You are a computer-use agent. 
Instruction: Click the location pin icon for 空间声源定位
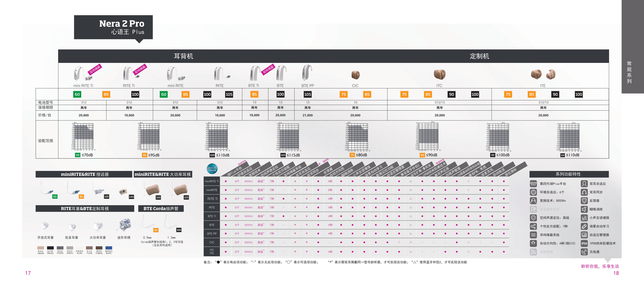click(x=533, y=218)
